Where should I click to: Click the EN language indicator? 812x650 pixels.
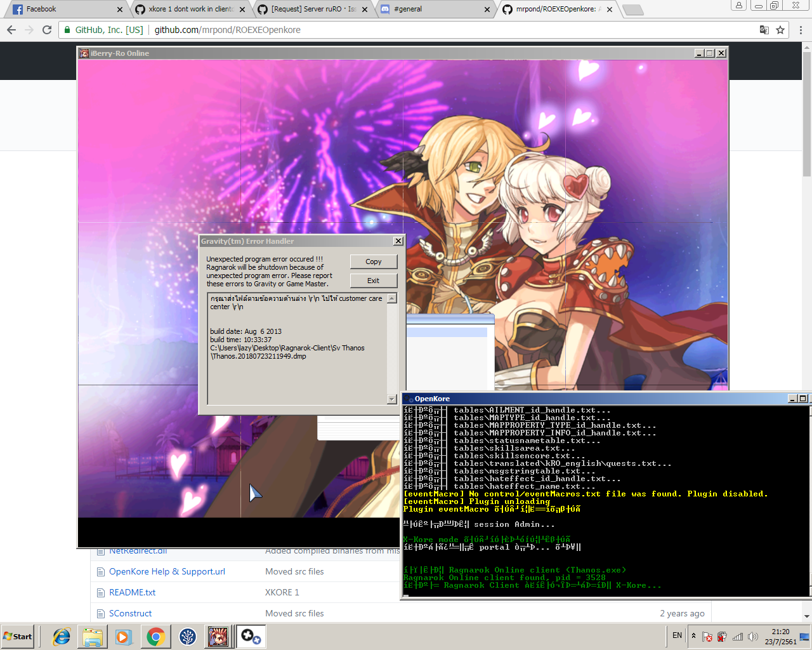point(677,635)
